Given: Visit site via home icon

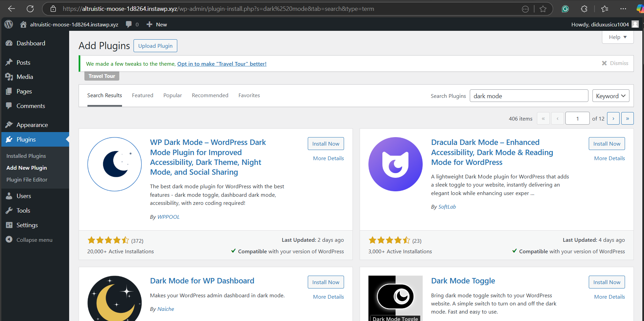Looking at the screenshot, I should click(x=23, y=24).
